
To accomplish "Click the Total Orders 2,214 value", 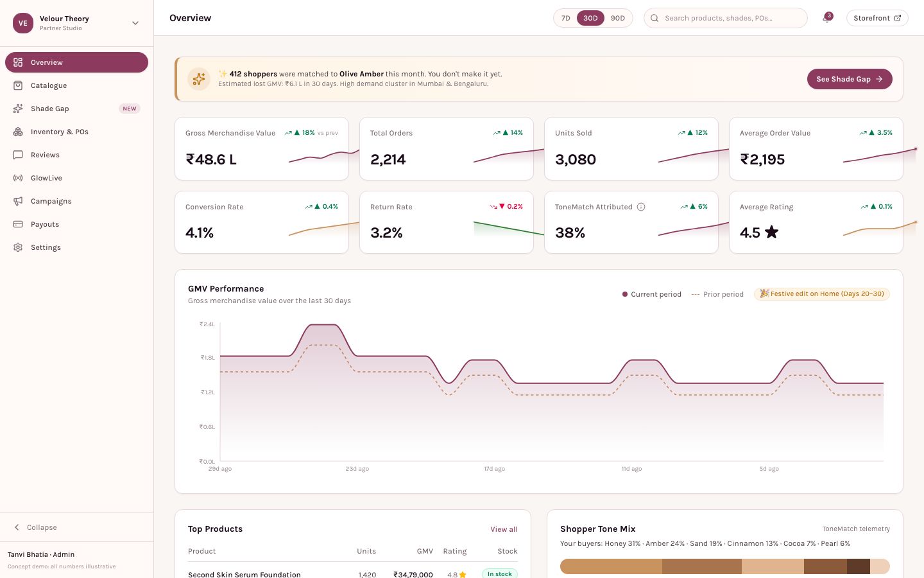I will coord(388,159).
